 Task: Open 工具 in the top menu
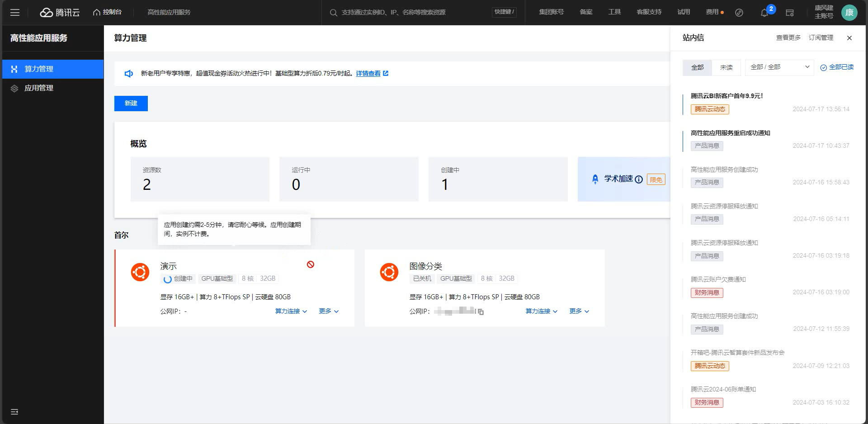click(614, 12)
